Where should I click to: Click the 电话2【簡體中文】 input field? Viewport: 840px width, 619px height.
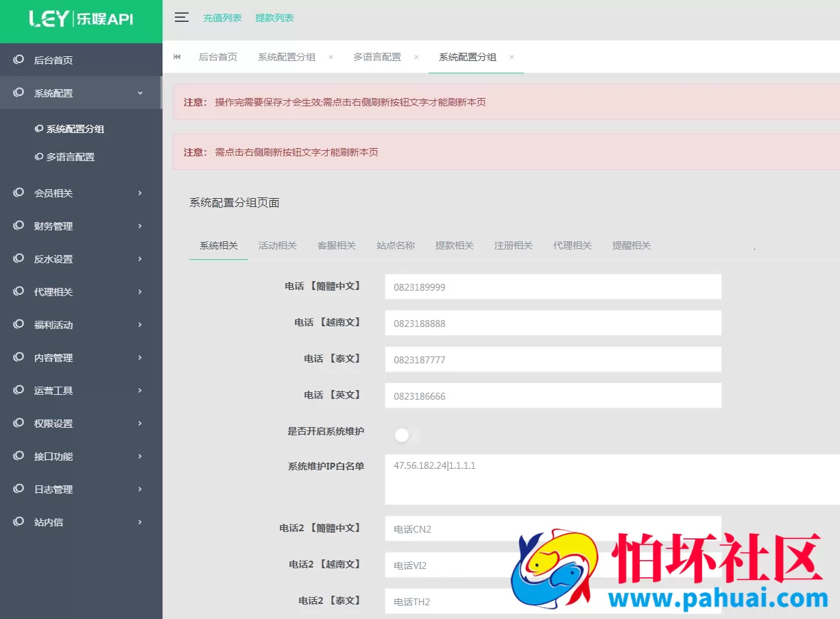pos(553,529)
